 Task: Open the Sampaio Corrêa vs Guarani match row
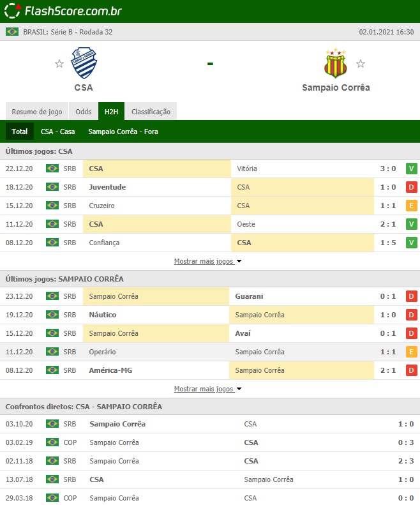(x=210, y=296)
